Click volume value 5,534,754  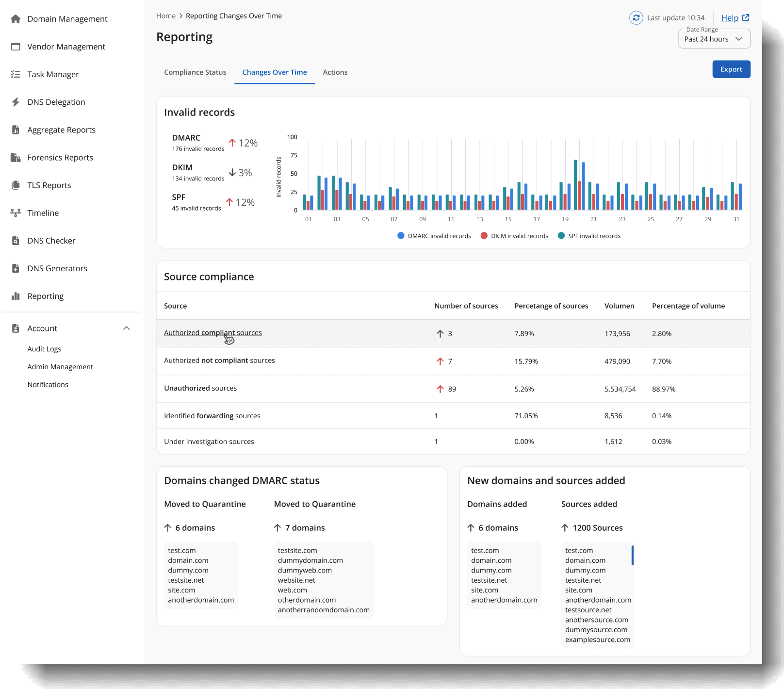coord(620,389)
